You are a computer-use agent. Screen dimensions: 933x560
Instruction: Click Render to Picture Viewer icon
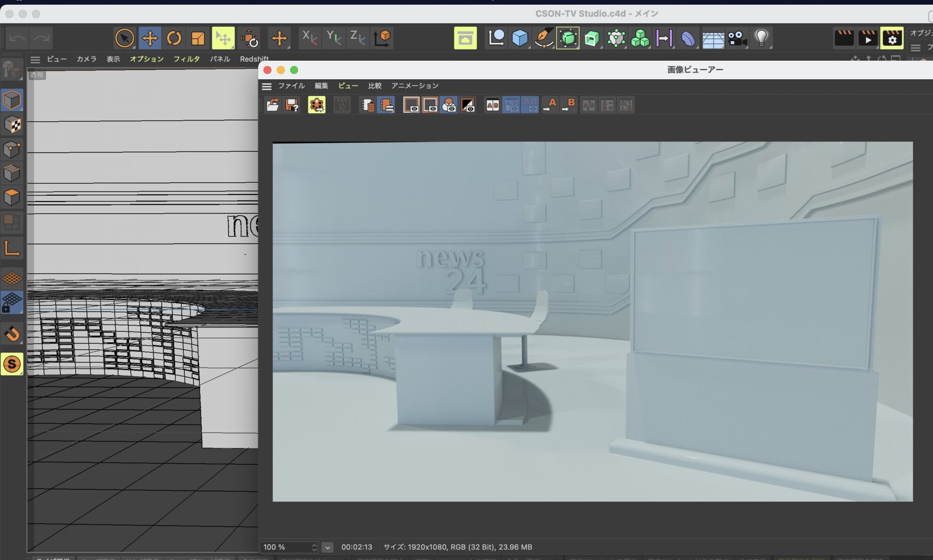pyautogui.click(x=868, y=38)
